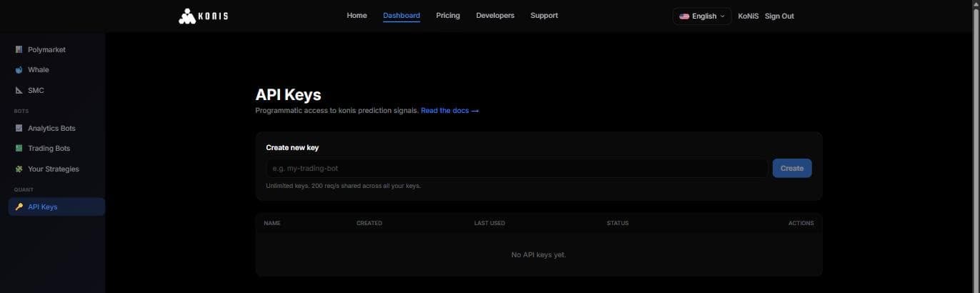This screenshot has height=293, width=980.
Task: Click the Whale sidebar icon
Action: 19,70
